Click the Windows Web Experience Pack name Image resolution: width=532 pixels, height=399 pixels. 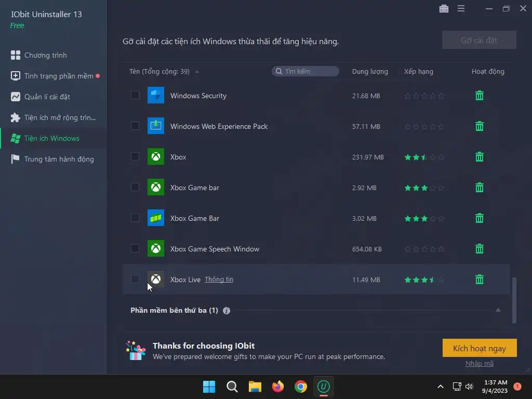click(x=219, y=127)
